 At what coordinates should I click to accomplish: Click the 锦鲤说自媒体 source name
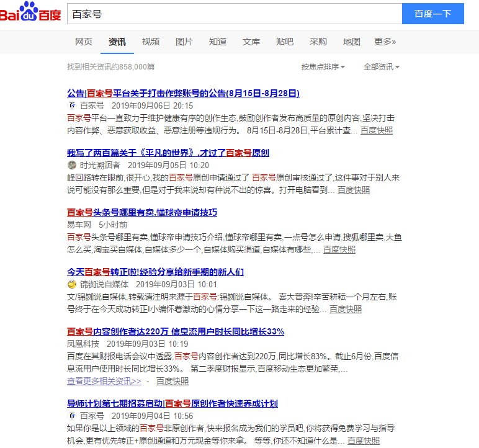point(104,285)
